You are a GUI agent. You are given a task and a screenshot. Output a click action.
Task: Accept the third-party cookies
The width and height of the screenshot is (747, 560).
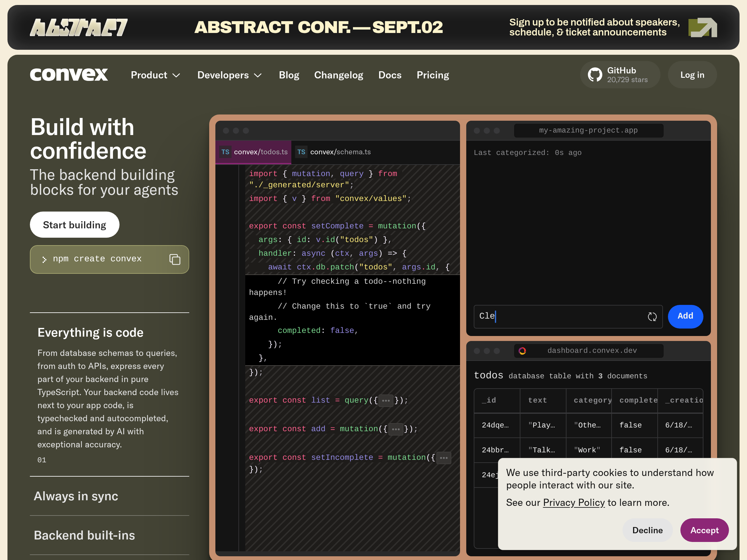pyautogui.click(x=704, y=530)
